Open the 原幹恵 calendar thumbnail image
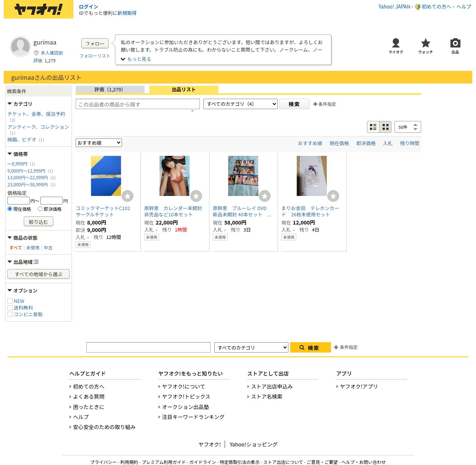The image size is (476, 465). [175, 176]
